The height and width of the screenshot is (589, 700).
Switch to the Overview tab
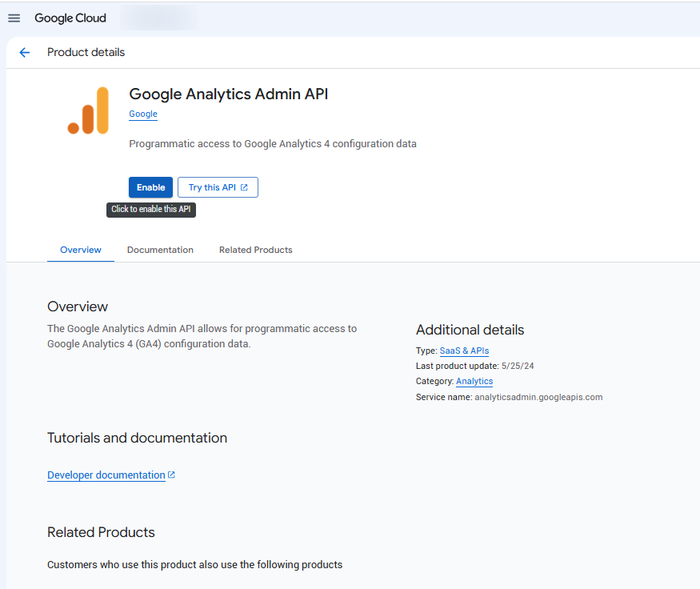pyautogui.click(x=81, y=250)
